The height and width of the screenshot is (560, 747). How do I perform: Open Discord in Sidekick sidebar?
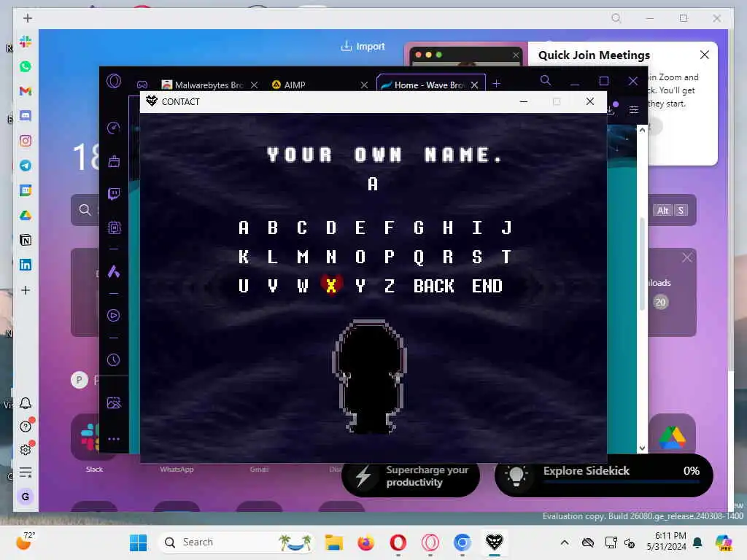tap(26, 116)
